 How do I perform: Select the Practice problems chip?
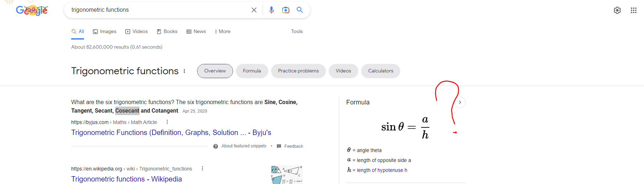[299, 71]
